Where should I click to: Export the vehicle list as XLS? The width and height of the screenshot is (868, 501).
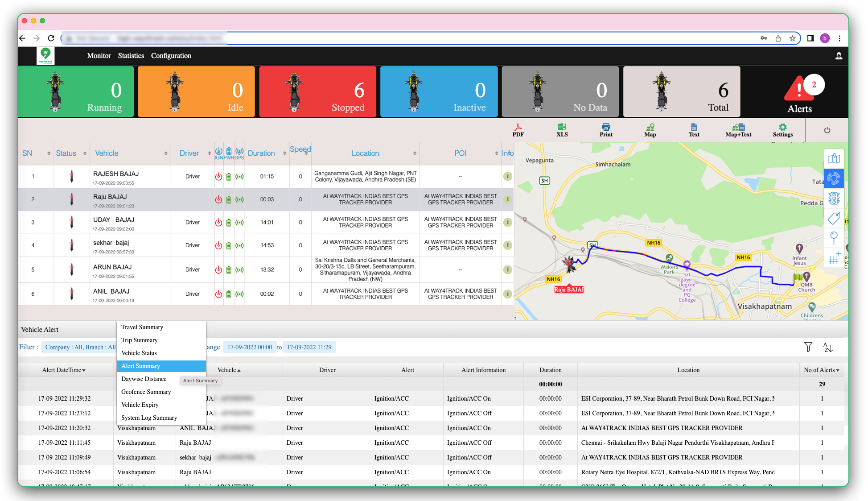point(562,130)
